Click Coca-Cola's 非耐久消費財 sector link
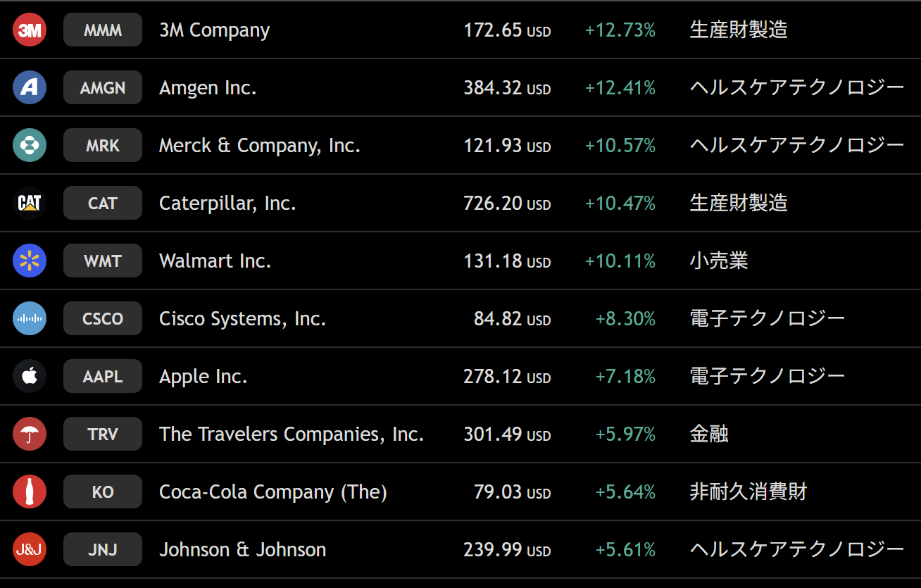 [x=748, y=492]
